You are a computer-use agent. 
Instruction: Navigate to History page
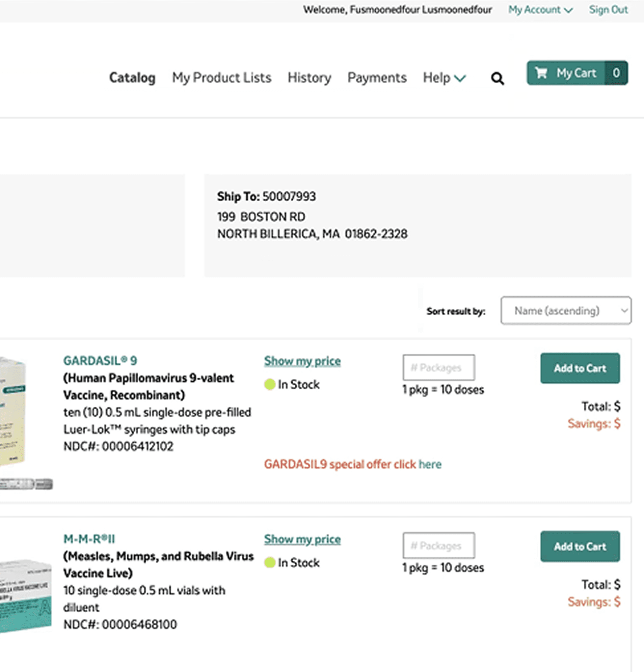309,78
